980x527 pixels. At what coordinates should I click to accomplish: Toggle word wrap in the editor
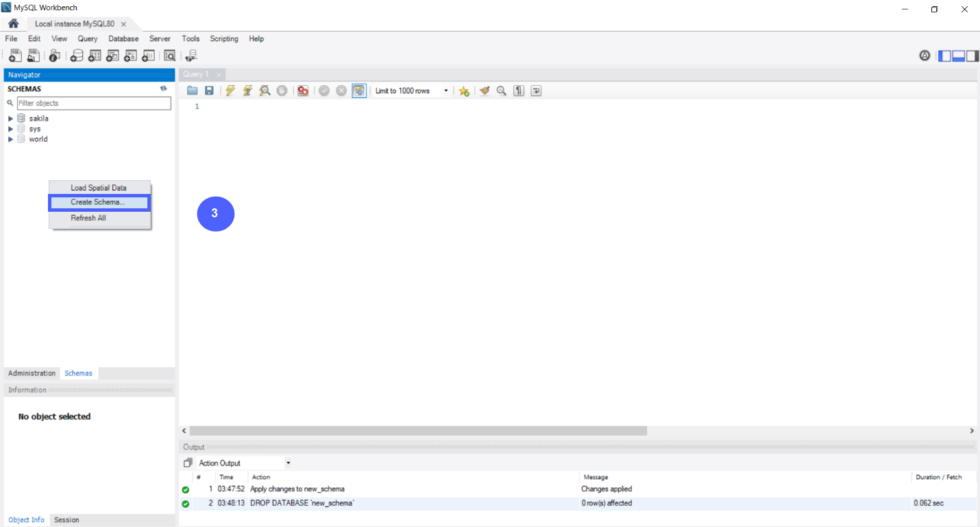536,90
